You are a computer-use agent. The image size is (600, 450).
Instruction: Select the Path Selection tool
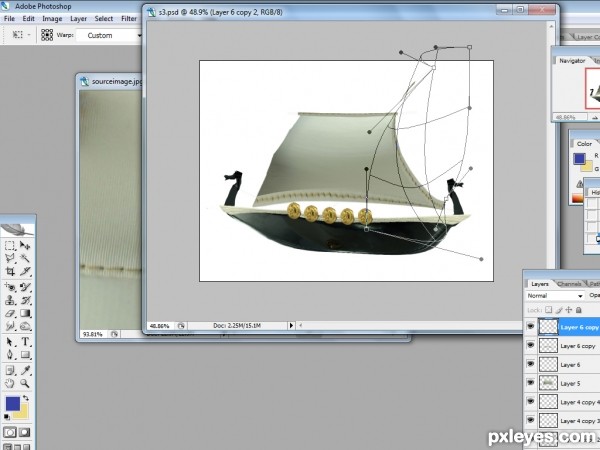10,341
